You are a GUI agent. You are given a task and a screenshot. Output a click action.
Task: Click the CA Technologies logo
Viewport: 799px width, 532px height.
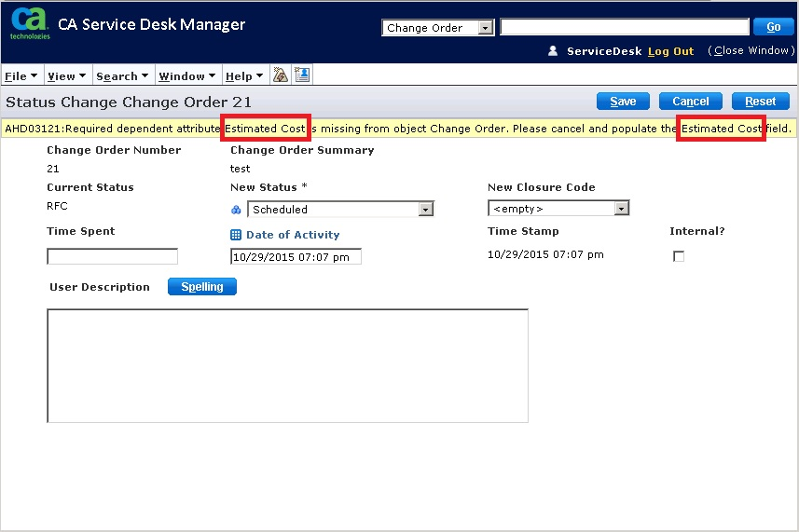coord(31,23)
